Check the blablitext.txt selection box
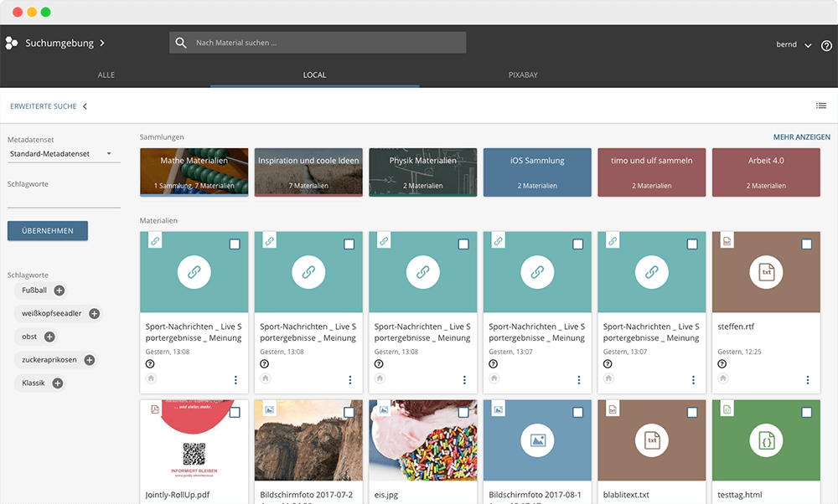 click(691, 413)
